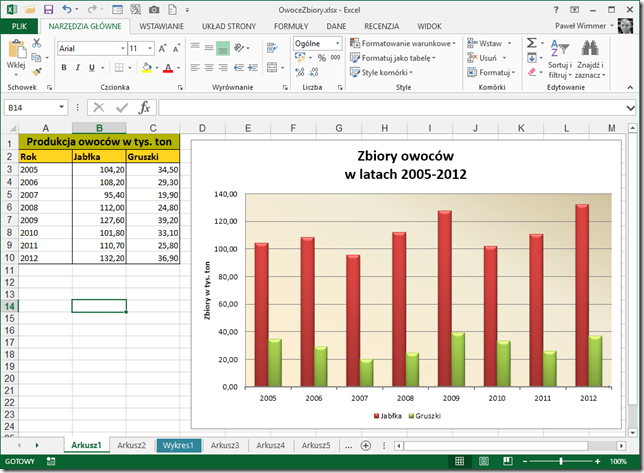The height and width of the screenshot is (473, 644).
Task: Confirm entry with the checkmark icon
Action: click(122, 108)
